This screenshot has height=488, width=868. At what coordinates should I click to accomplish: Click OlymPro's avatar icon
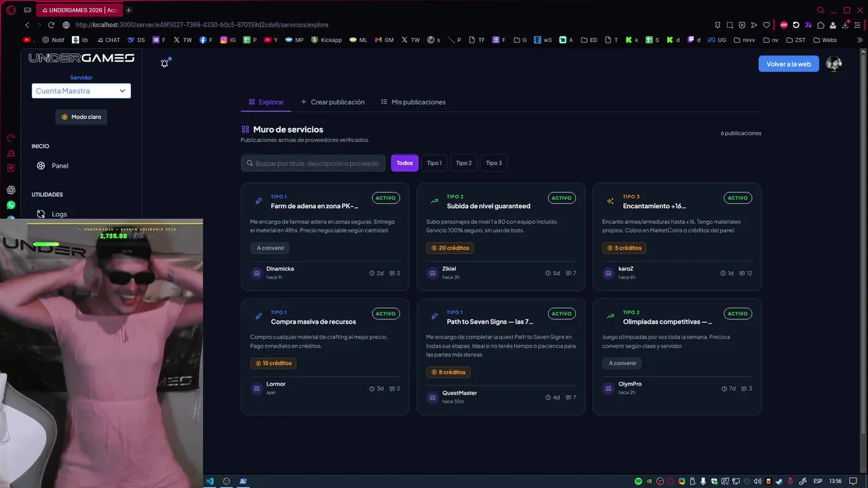pos(608,388)
